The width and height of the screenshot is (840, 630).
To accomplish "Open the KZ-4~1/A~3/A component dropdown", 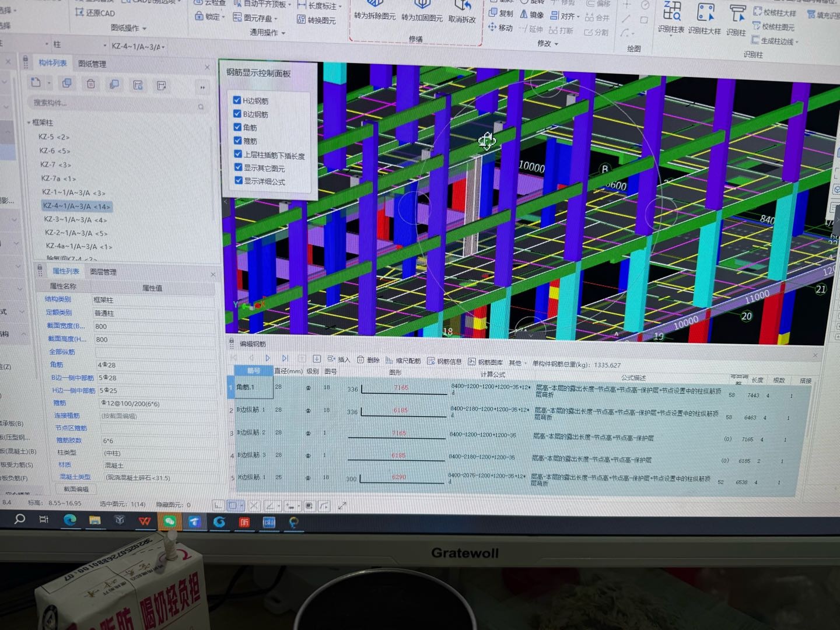I will 138,46.
